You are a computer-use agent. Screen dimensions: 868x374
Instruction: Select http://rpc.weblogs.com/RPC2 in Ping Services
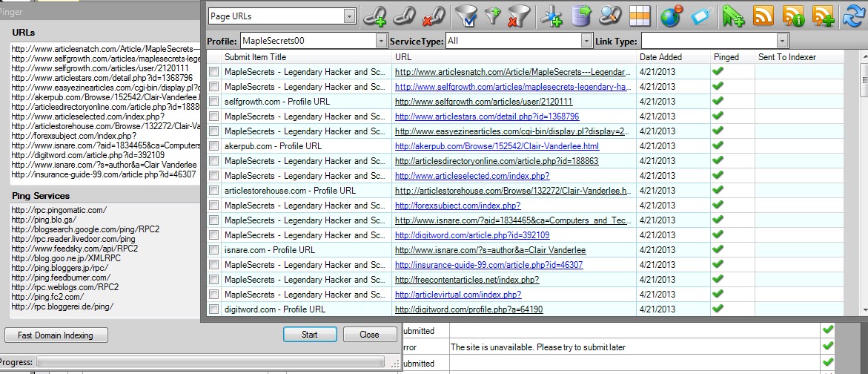[x=64, y=287]
